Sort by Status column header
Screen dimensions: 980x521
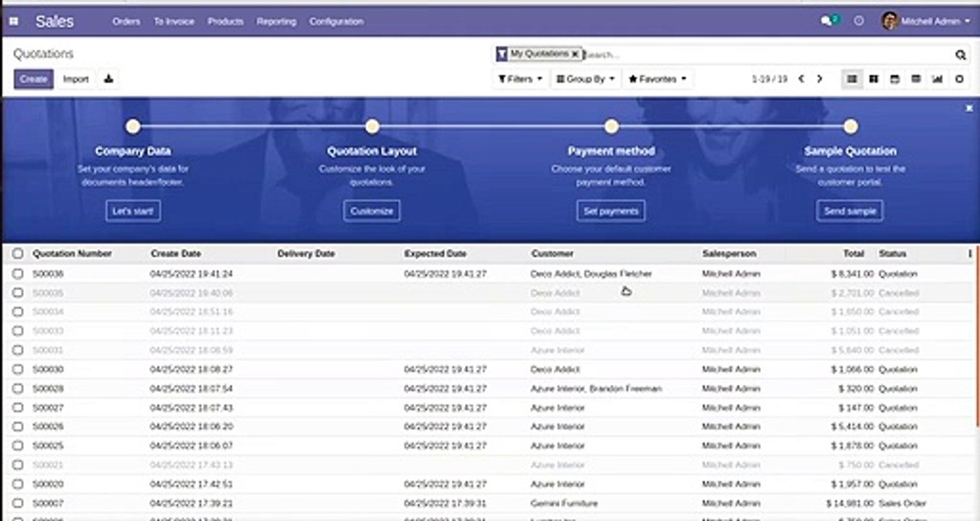pyautogui.click(x=892, y=254)
